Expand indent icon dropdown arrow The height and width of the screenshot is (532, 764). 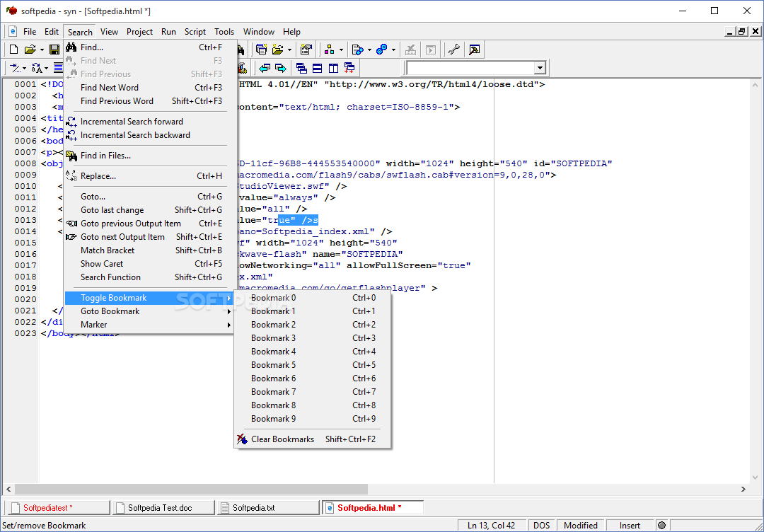(25, 68)
